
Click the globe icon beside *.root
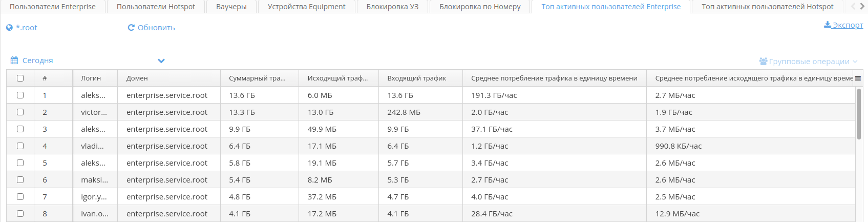[9, 28]
